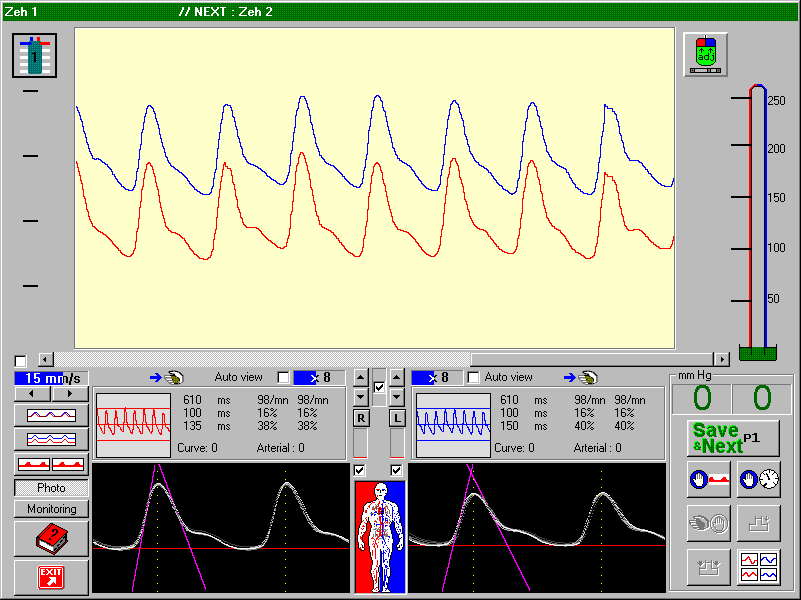This screenshot has width=801, height=600.
Task: Select the single-curve waveform display button
Action: click(51, 415)
